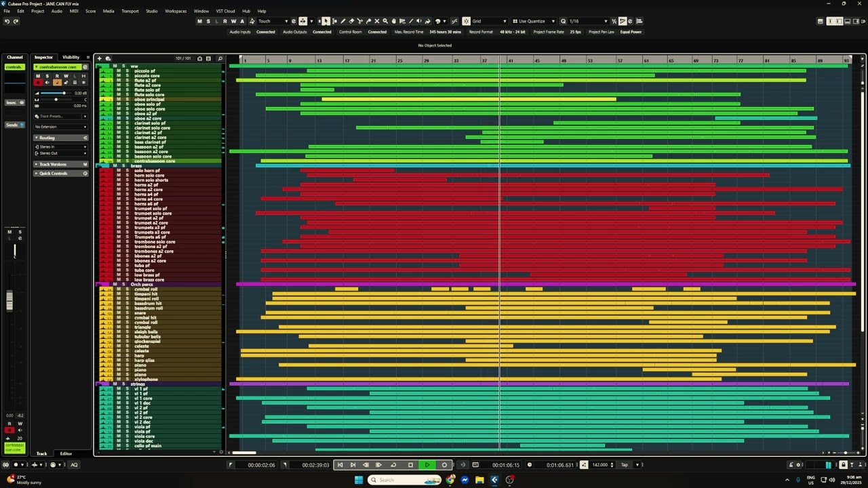Open the No Extension dropdown
Image resolution: width=868 pixels, height=488 pixels.
pos(61,127)
